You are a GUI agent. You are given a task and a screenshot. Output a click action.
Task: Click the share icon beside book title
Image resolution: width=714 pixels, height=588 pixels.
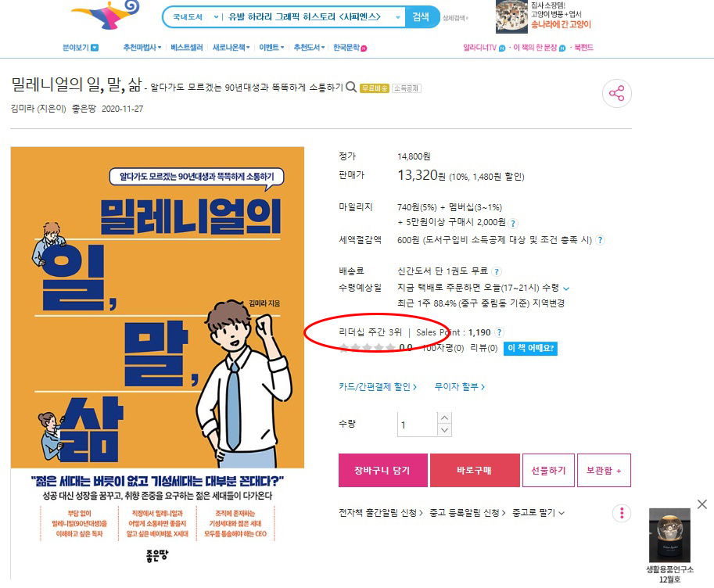(x=616, y=94)
